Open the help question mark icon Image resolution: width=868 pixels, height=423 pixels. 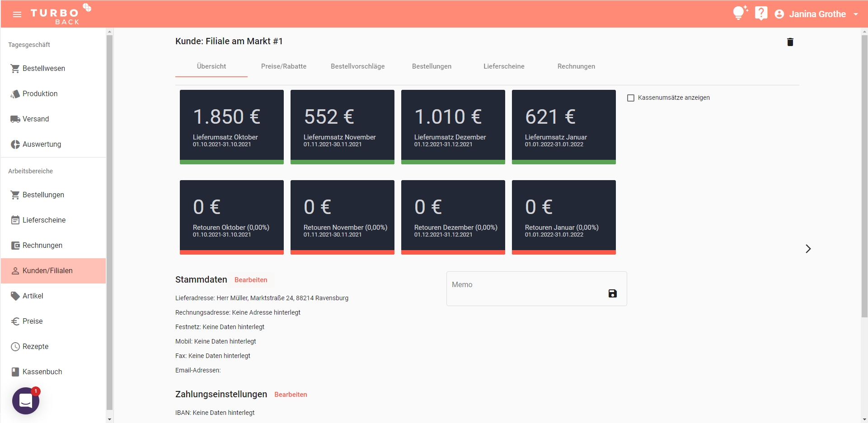[761, 13]
